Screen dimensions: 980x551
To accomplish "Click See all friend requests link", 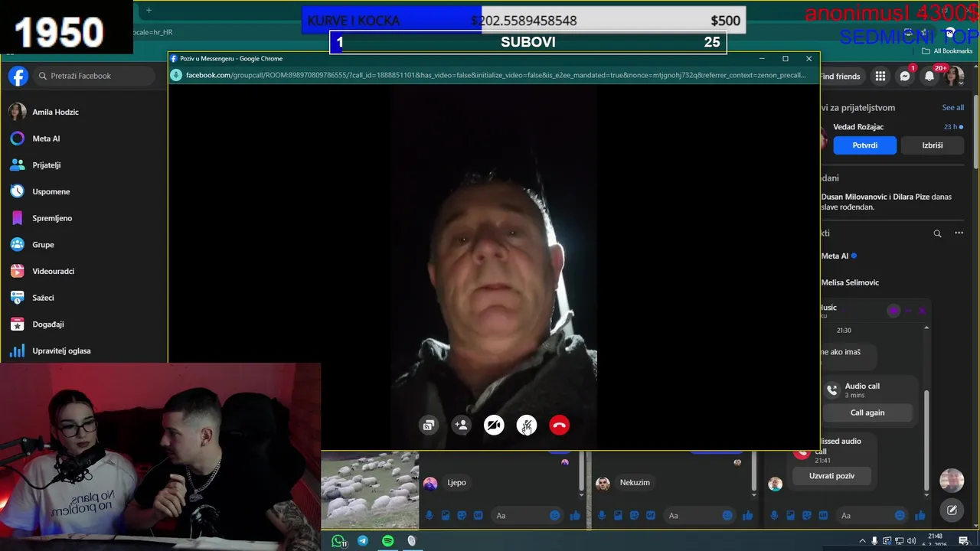I will [952, 108].
